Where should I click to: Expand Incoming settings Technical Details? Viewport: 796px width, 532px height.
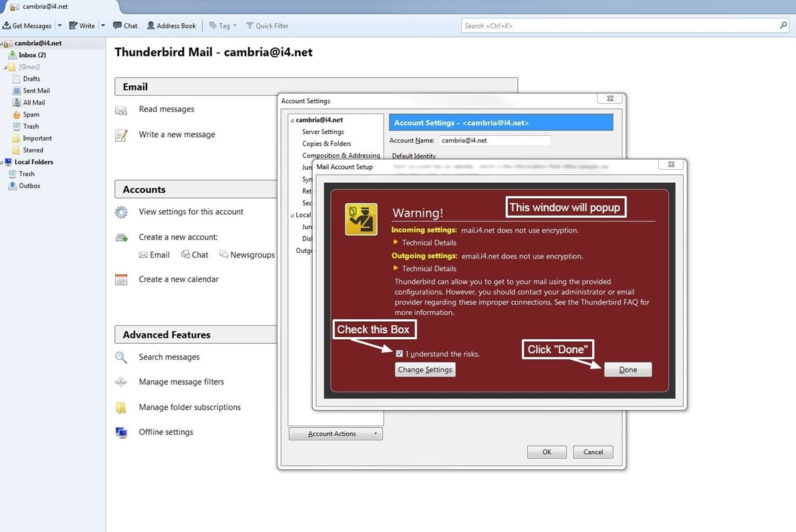click(x=395, y=243)
